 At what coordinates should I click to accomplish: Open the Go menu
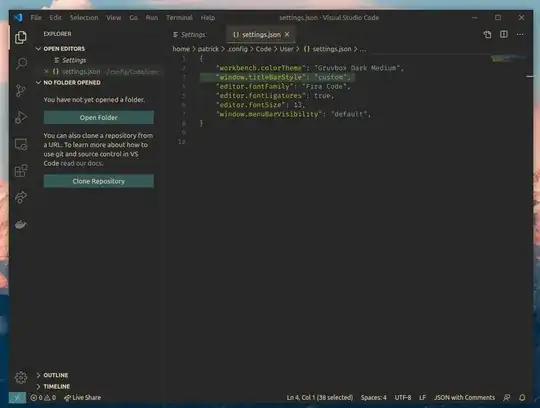[x=133, y=18]
